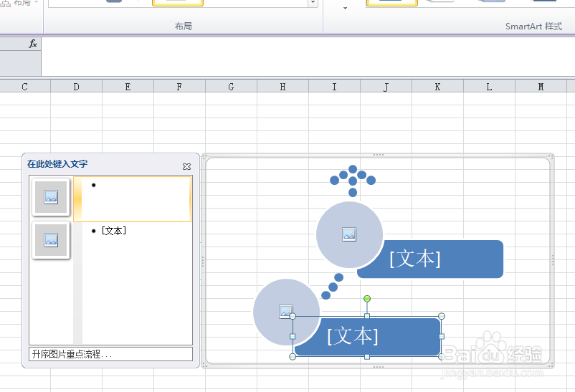Click left middle handle of selected text box
Viewport: 575px width, 392px height.
293,336
